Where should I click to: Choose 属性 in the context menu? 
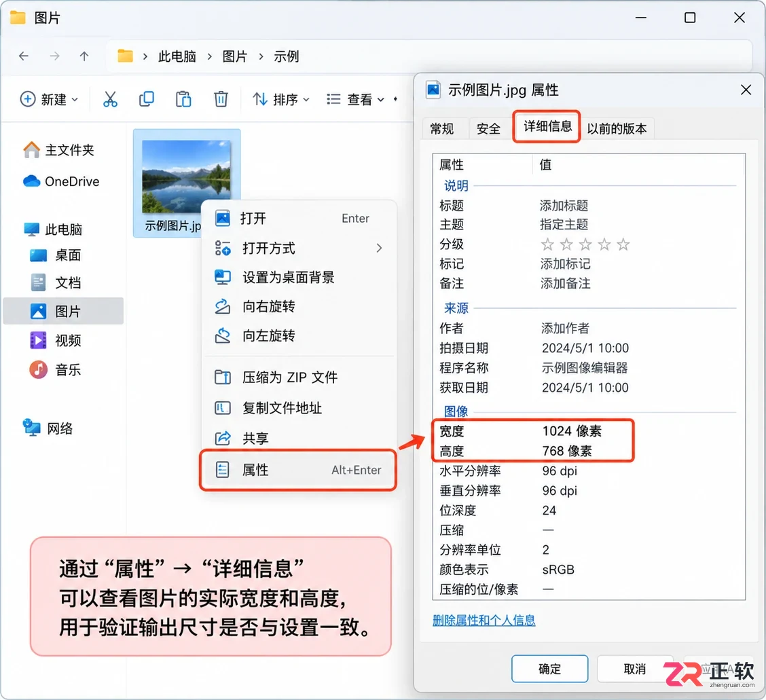[299, 470]
